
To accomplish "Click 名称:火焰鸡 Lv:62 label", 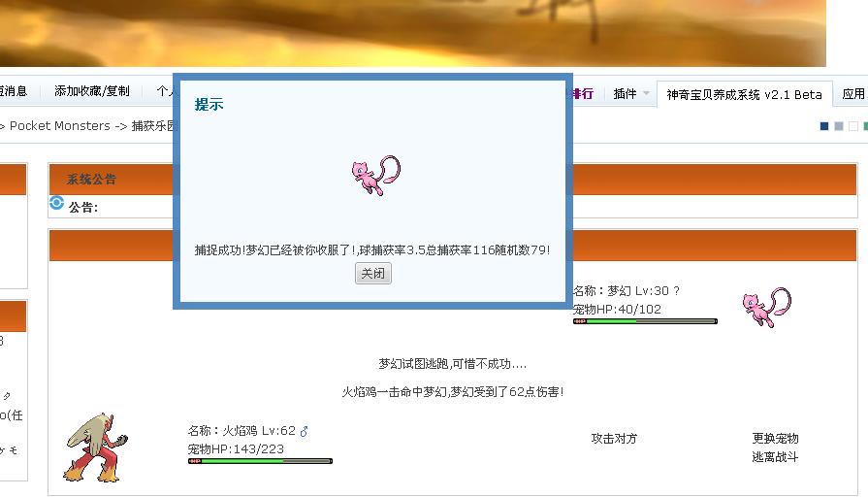I will [x=241, y=431].
